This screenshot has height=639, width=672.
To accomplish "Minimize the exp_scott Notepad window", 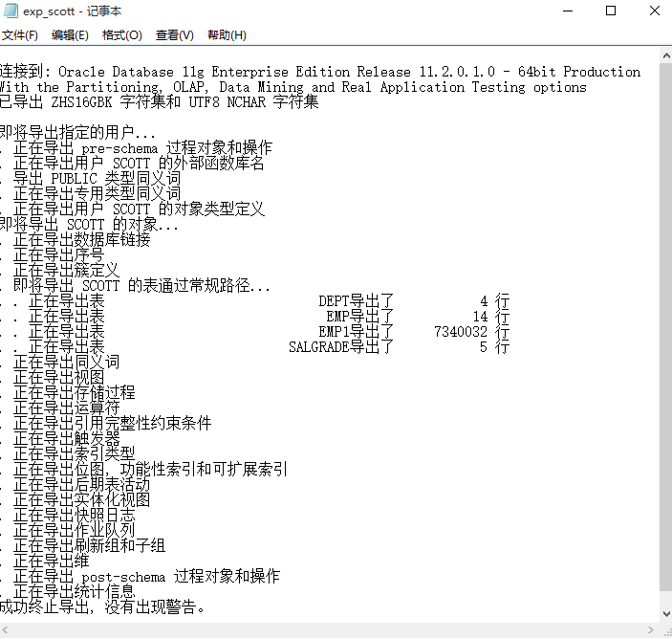I will click(x=568, y=11).
